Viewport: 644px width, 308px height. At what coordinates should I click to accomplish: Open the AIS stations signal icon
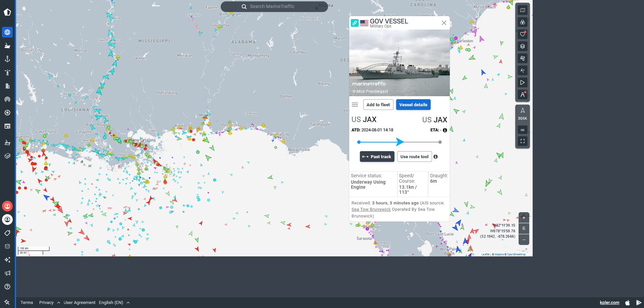(x=7, y=99)
